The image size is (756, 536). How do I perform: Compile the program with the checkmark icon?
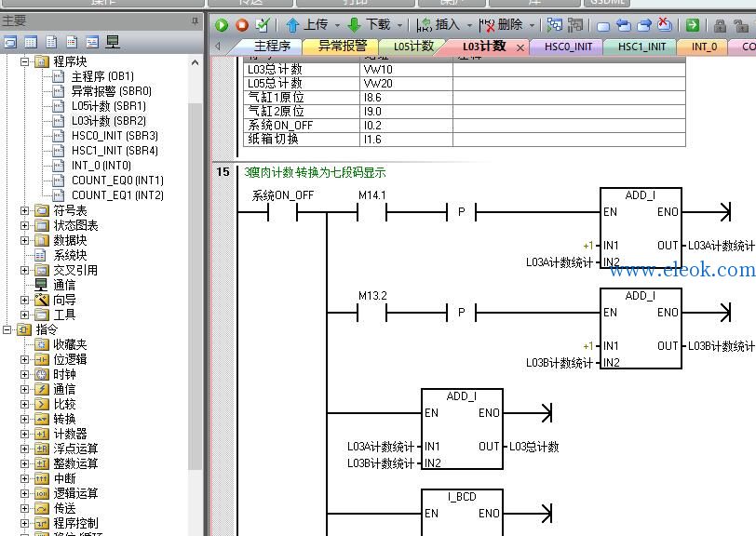pos(263,25)
